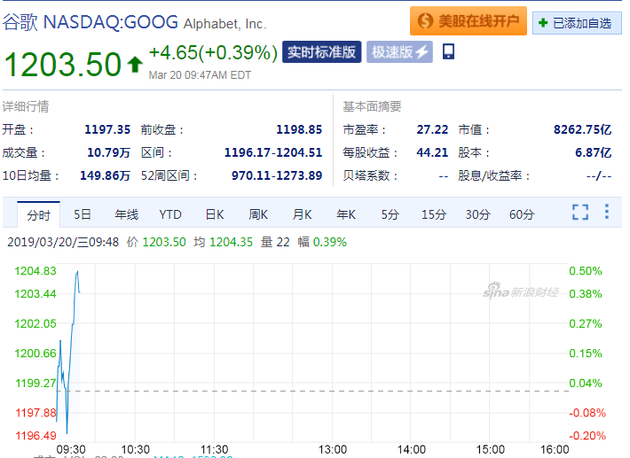This screenshot has height=458, width=630.
Task: Click the day range 1196.17-1204.51
Action: (x=273, y=152)
